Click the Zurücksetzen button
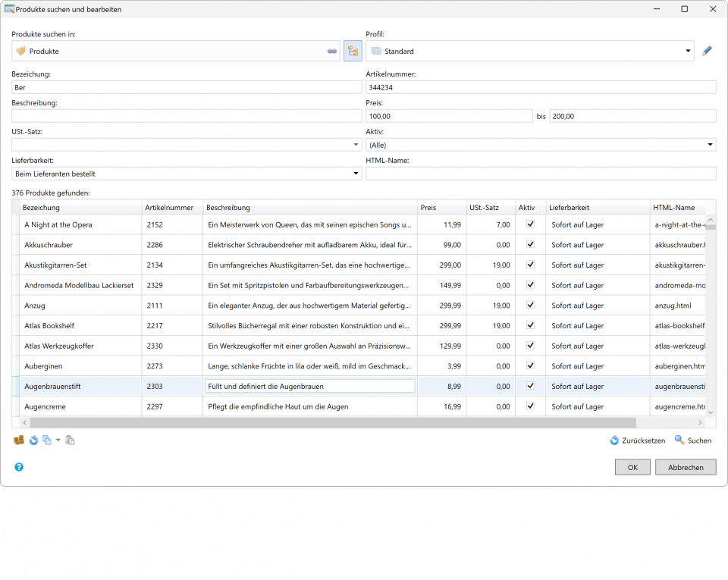The height and width of the screenshot is (580, 728). [638, 440]
